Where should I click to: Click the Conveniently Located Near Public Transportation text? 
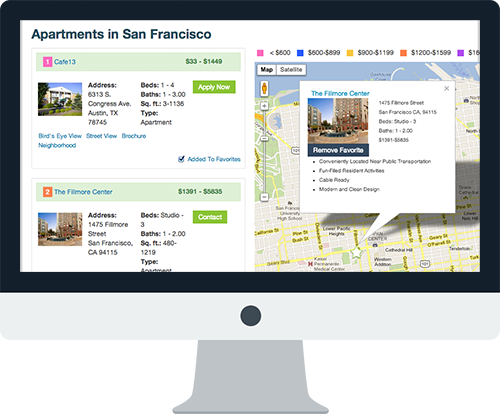[x=375, y=161]
